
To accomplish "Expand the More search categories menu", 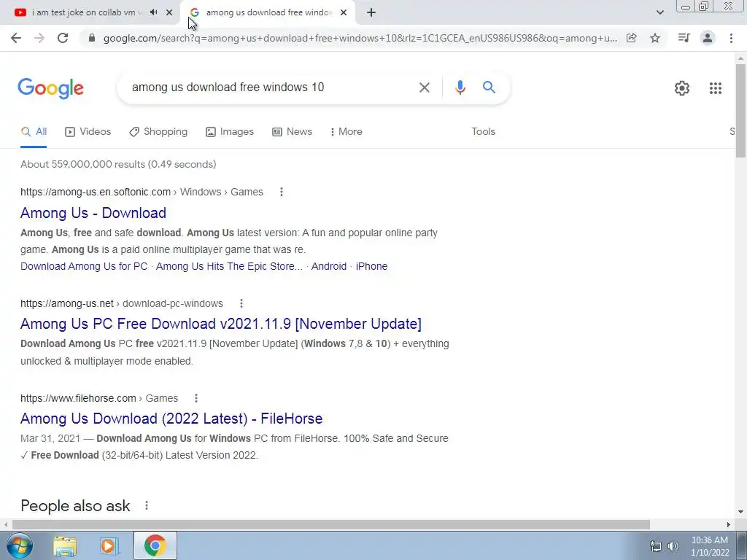I will pos(346,132).
